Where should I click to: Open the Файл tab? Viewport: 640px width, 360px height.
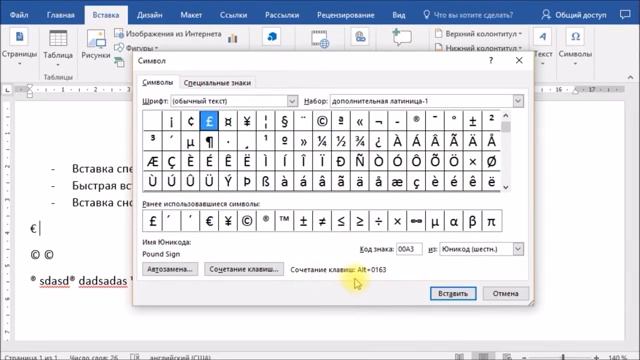(x=19, y=15)
